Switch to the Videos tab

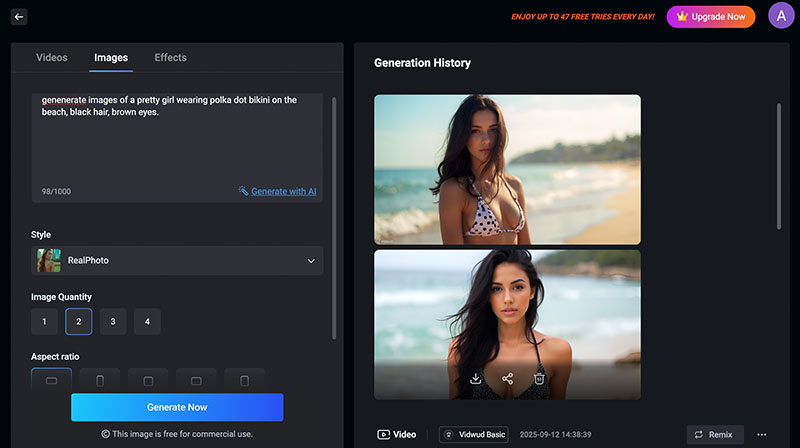tap(52, 58)
